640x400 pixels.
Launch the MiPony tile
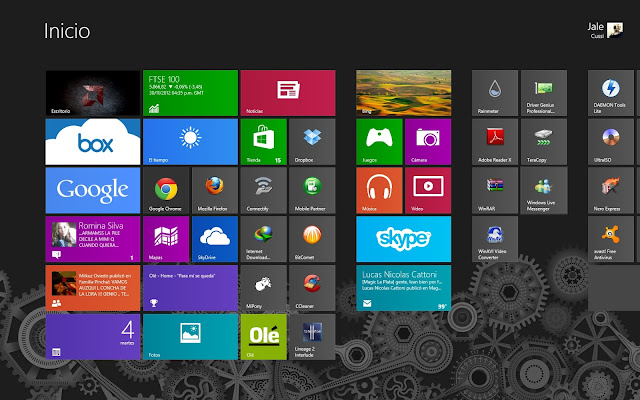click(x=264, y=288)
